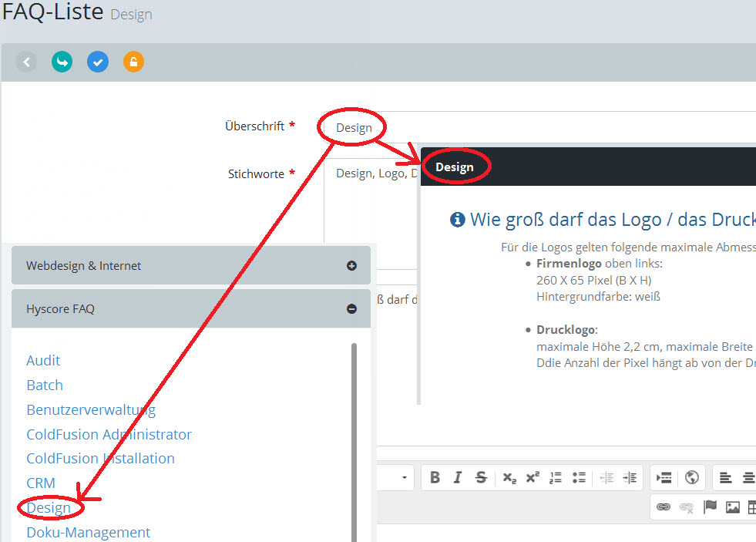The width and height of the screenshot is (756, 542).
Task: Click the FAQ category list scrollbar
Action: pos(354,432)
